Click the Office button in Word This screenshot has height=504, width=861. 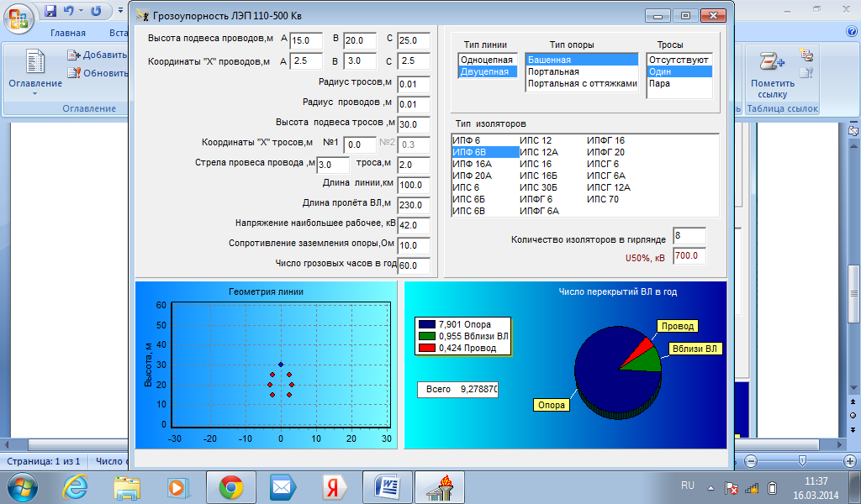point(18,17)
